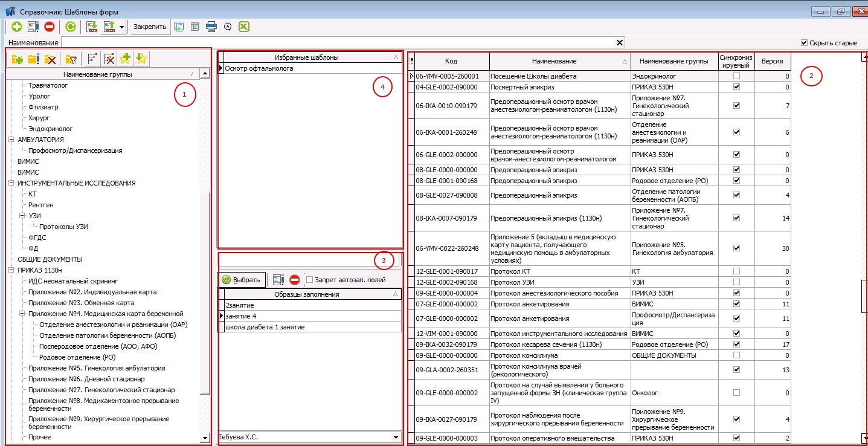Delete the selected group folder
Image resolution: width=868 pixels, height=446 pixels.
tap(51, 59)
